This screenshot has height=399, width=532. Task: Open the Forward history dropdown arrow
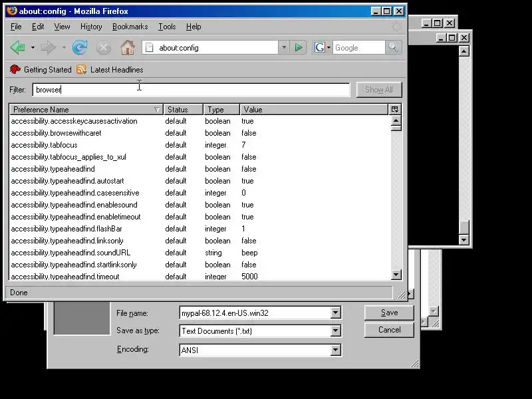[x=64, y=47]
